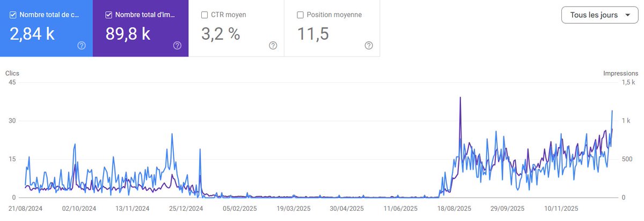Click the 11/06/2025 date label

[400, 208]
